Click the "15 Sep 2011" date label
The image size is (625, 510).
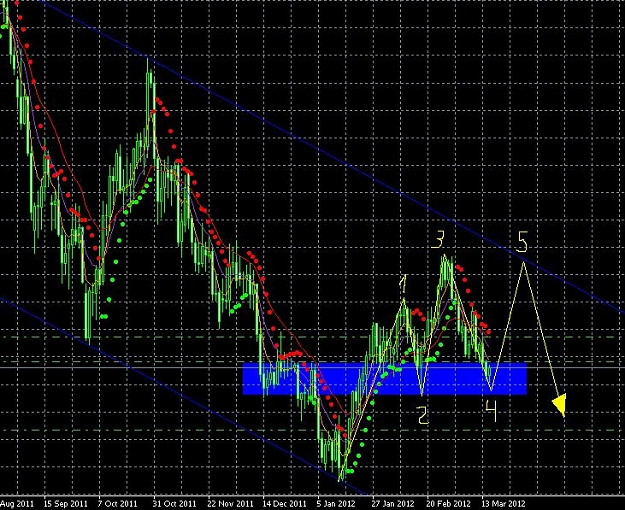coord(65,504)
